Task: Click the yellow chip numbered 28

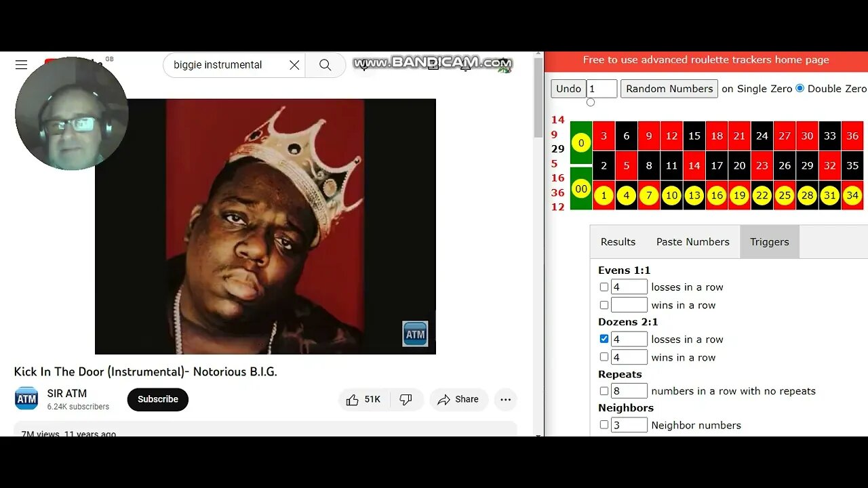Action: point(807,196)
